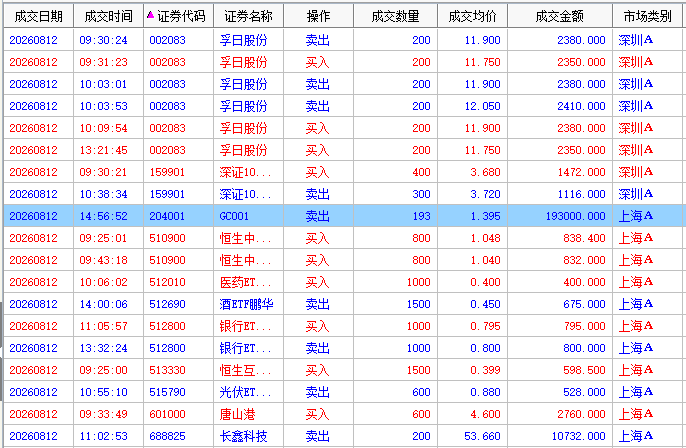Image resolution: width=686 pixels, height=448 pixels.
Task: Select the row with time 13:21:45
Action: coord(343,150)
